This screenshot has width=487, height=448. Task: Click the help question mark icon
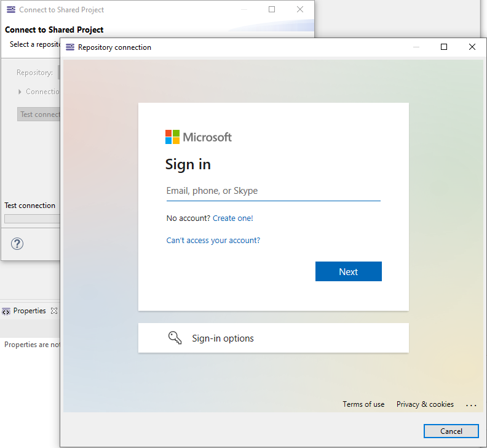[17, 244]
